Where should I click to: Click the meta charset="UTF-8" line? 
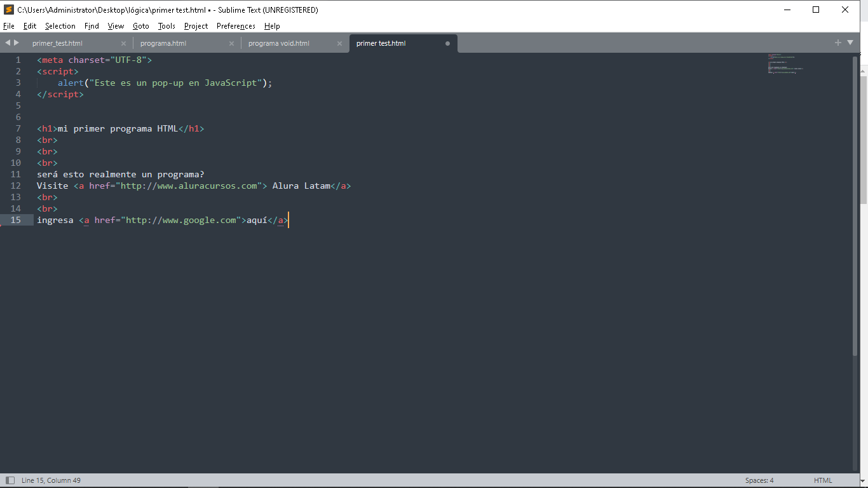(x=95, y=60)
